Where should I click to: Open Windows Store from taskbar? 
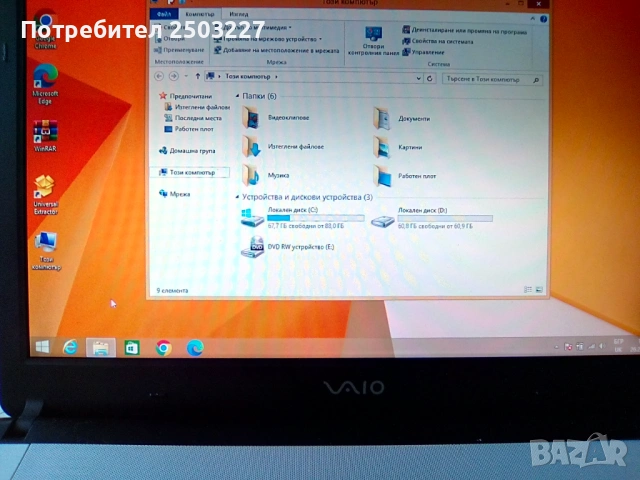pyautogui.click(x=132, y=348)
